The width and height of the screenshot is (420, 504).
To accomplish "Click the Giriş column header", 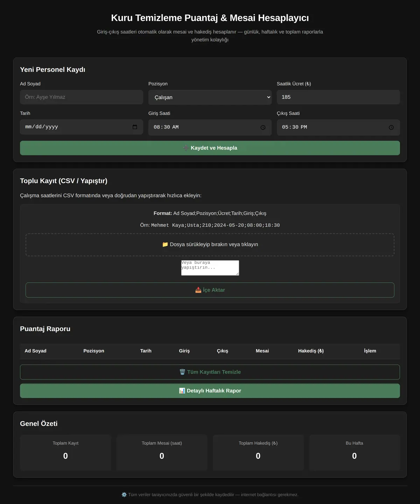I will pyautogui.click(x=184, y=351).
